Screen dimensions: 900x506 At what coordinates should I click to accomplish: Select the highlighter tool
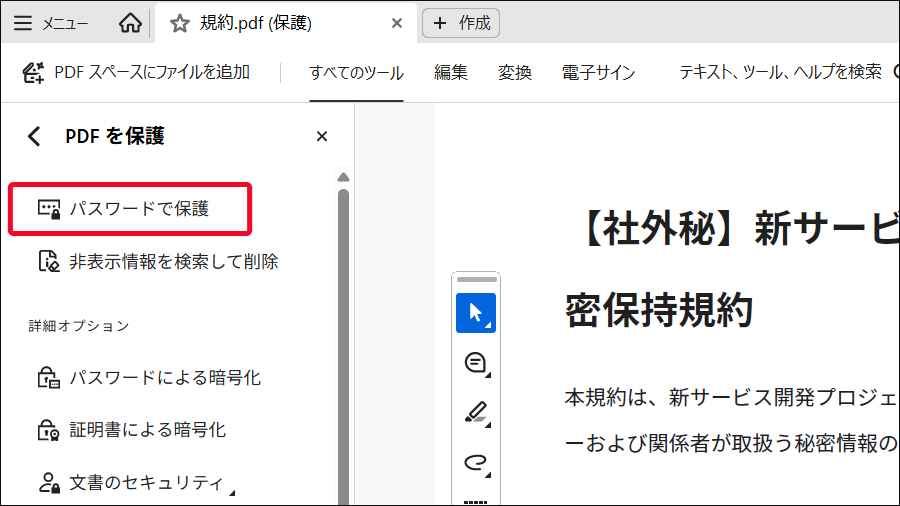(476, 413)
